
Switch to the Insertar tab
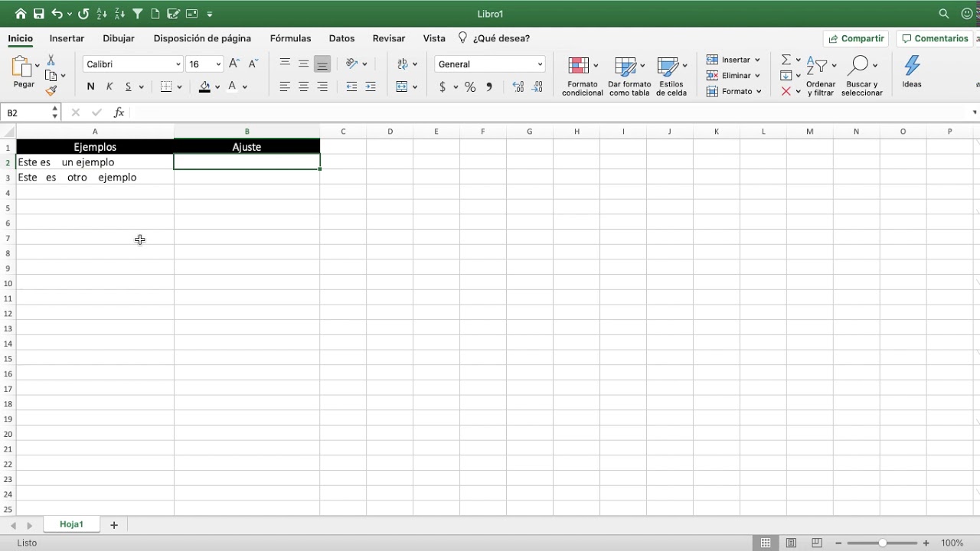click(67, 38)
